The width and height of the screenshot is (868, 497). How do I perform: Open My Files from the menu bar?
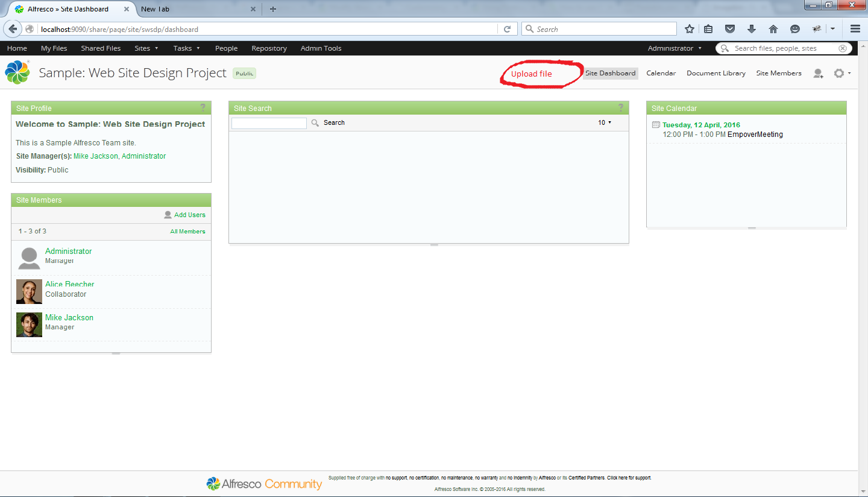(x=54, y=48)
